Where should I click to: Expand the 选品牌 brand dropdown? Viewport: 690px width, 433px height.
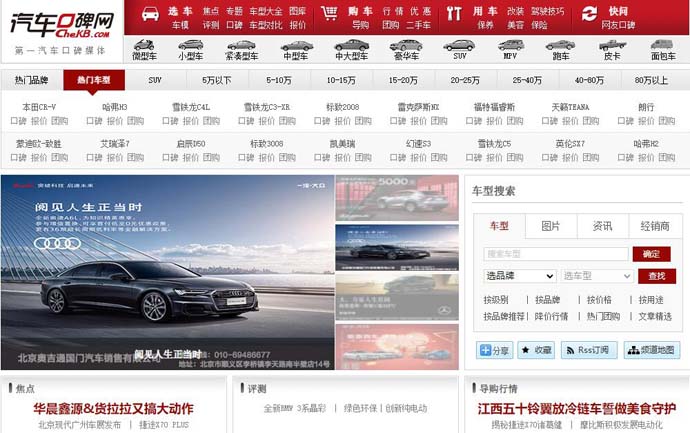click(x=519, y=276)
